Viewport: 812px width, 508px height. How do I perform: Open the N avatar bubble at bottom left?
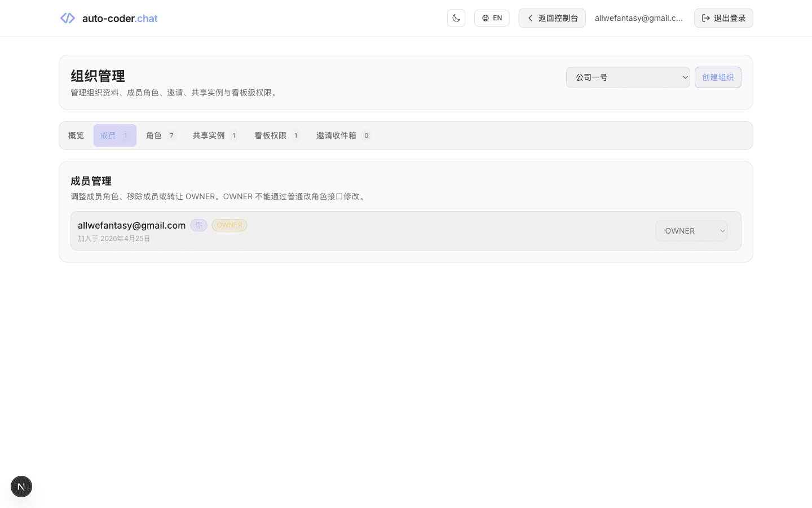click(21, 486)
